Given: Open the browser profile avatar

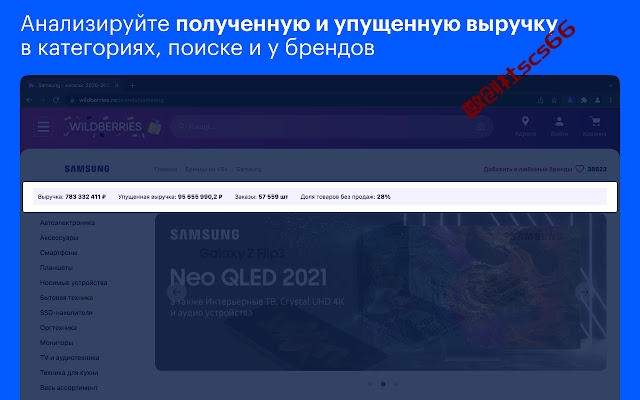Looking at the screenshot, I should point(598,100).
